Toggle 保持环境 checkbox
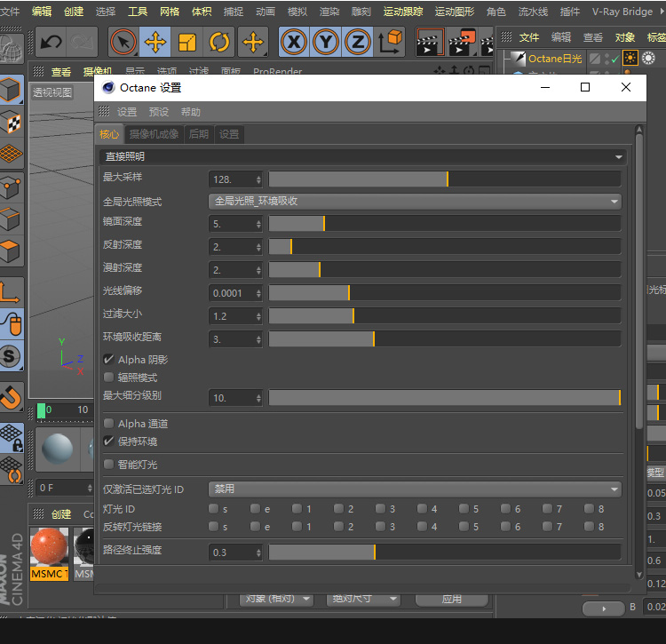 point(108,441)
